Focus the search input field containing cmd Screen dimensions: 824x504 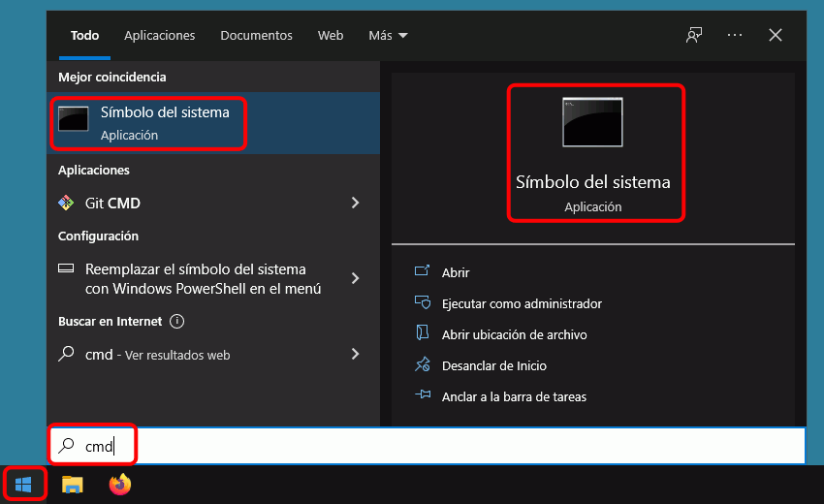(x=427, y=446)
